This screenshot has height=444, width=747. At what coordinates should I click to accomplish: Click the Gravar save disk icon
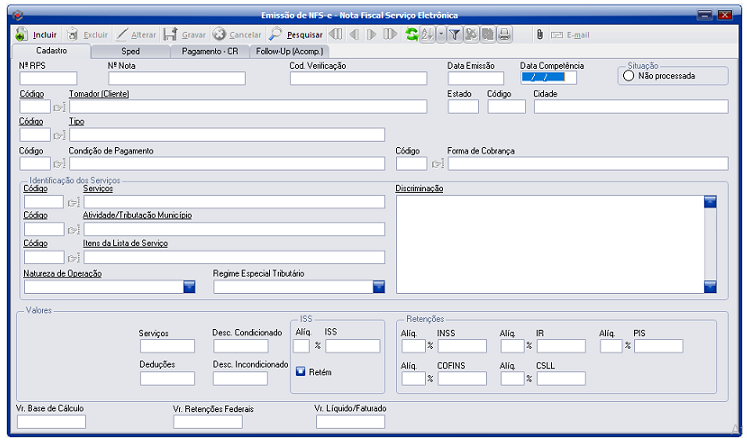170,34
